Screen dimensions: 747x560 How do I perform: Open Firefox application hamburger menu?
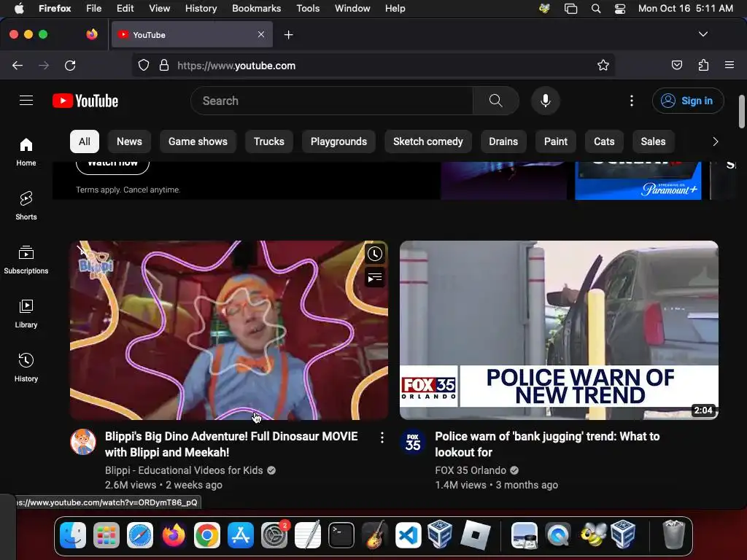coord(729,65)
